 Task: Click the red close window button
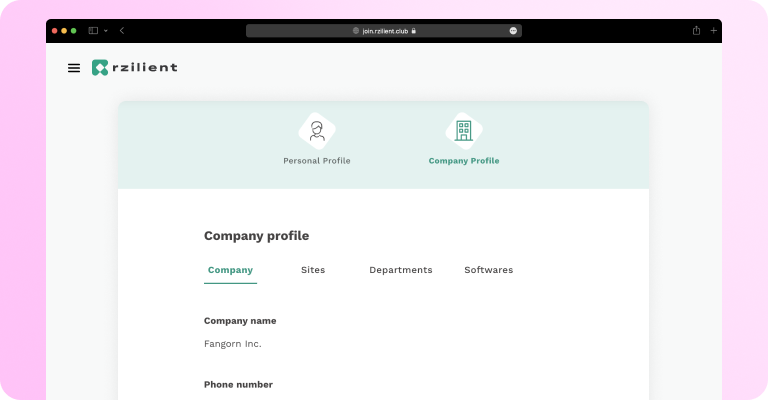[54, 31]
